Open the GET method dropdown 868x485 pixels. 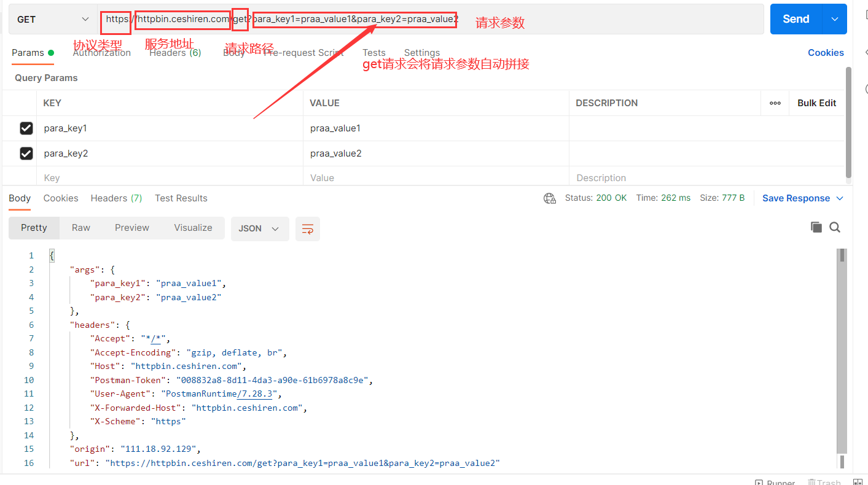click(x=53, y=20)
